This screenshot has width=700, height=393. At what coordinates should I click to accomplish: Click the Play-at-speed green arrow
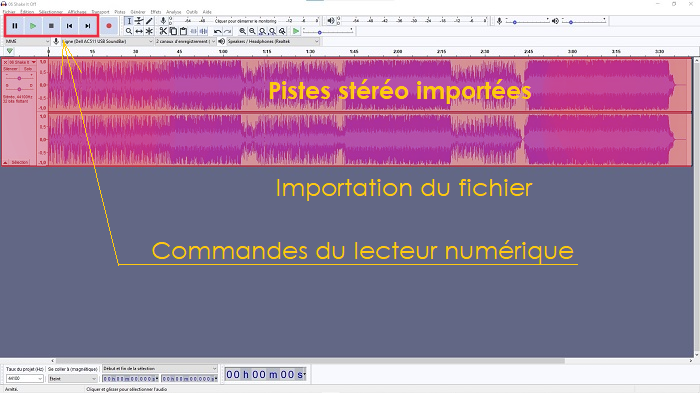click(x=296, y=31)
